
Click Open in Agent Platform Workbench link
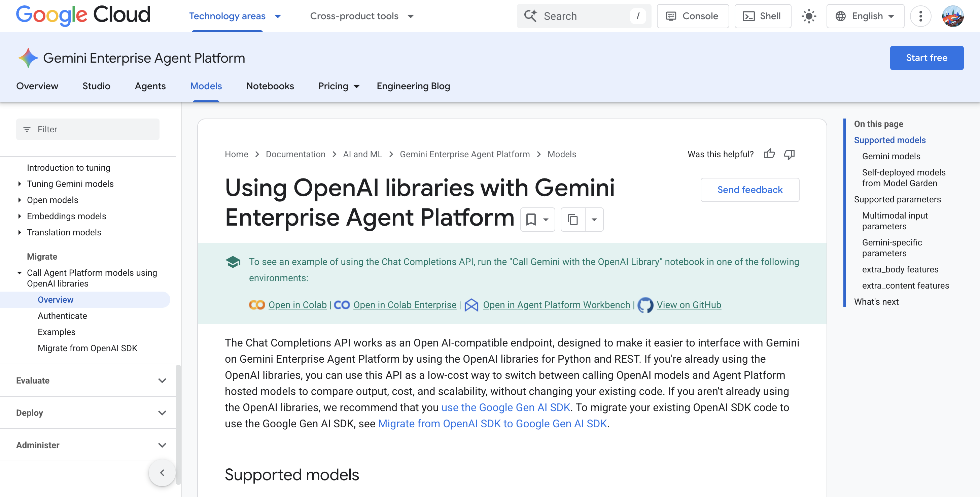point(556,305)
